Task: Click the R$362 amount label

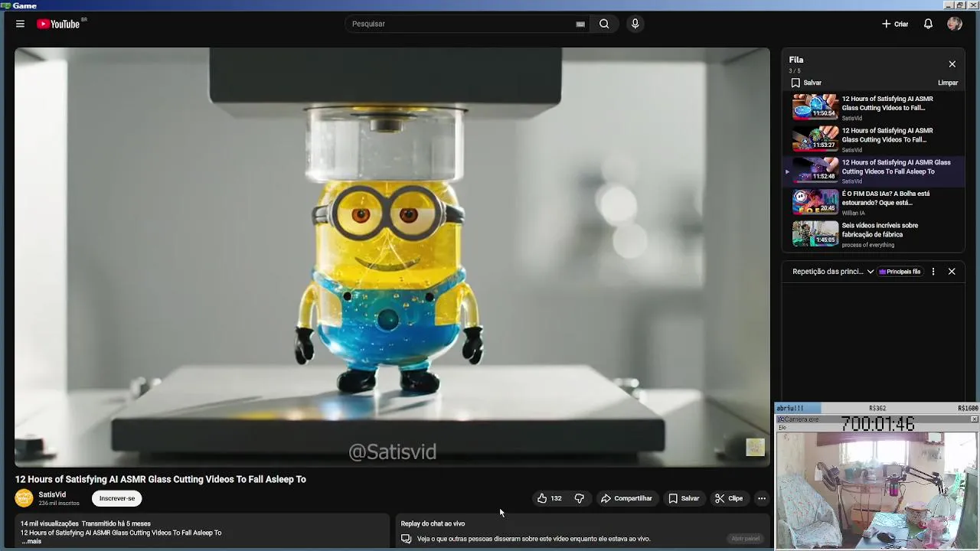Action: pos(877,408)
